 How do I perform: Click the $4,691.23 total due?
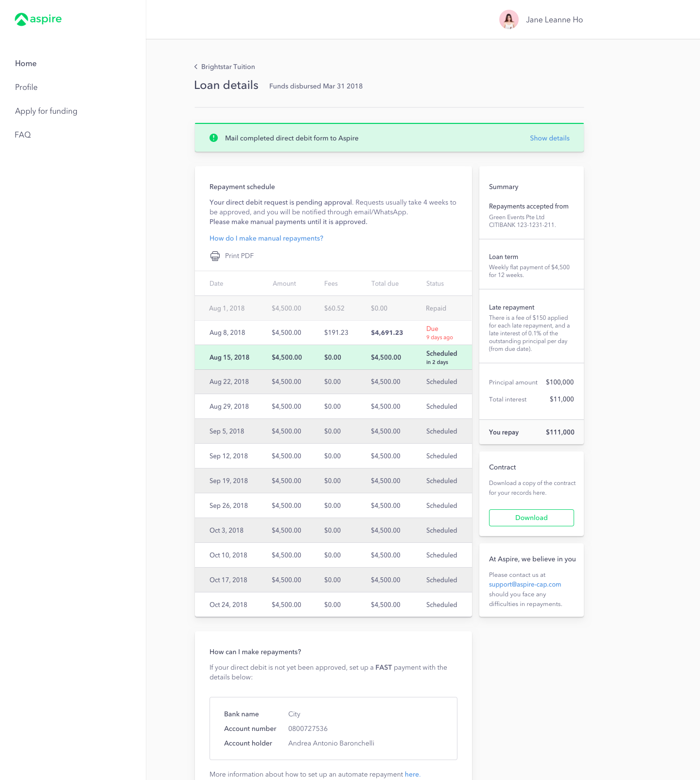coord(387,332)
